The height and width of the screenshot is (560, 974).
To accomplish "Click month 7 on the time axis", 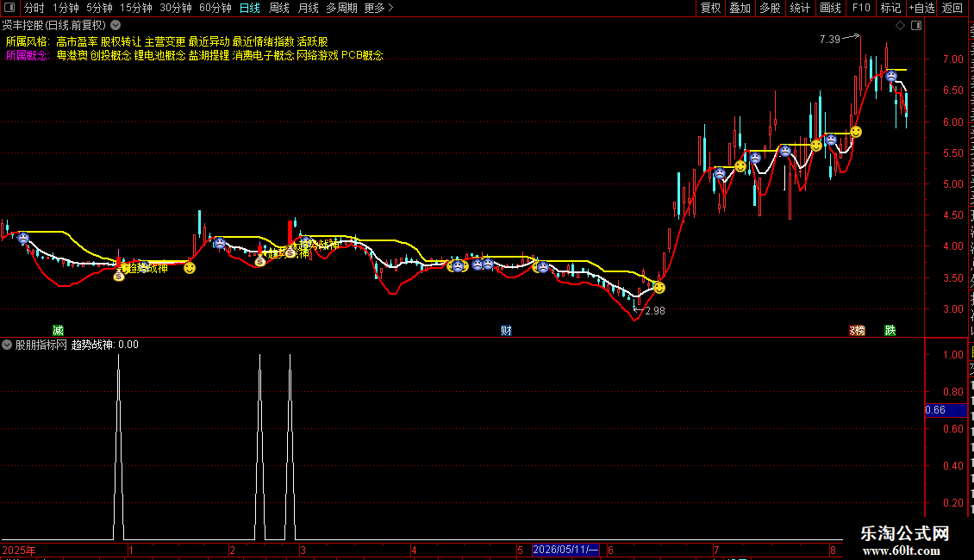I will coord(716,550).
